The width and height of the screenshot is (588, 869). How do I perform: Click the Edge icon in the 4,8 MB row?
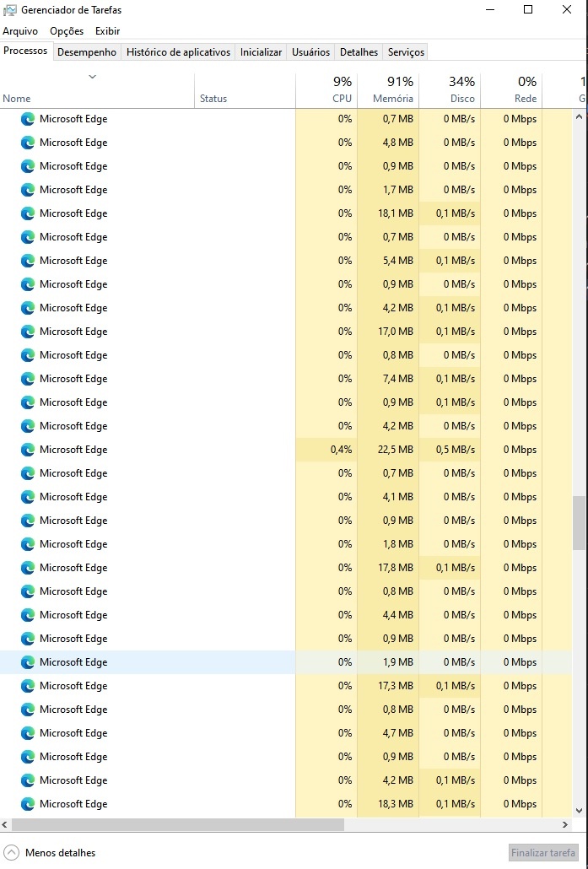click(28, 143)
